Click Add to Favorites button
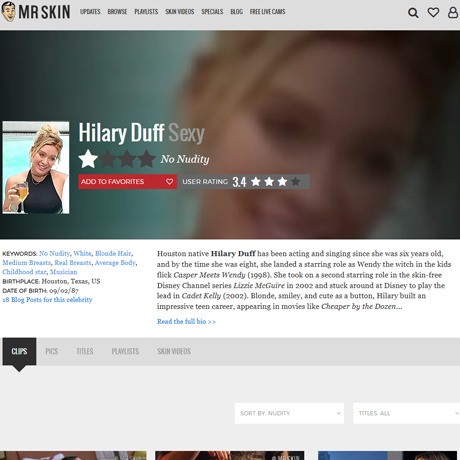Viewport: 460px width, 460px height. 127,182
